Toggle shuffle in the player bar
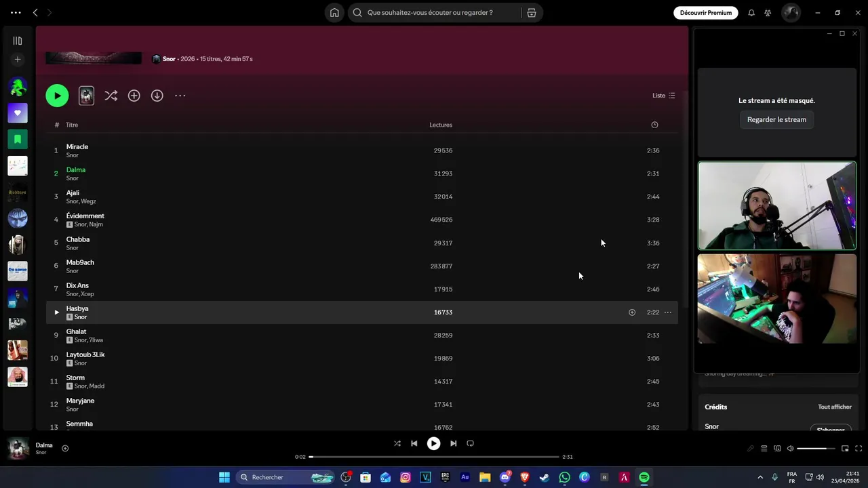The height and width of the screenshot is (488, 868). pos(397,443)
